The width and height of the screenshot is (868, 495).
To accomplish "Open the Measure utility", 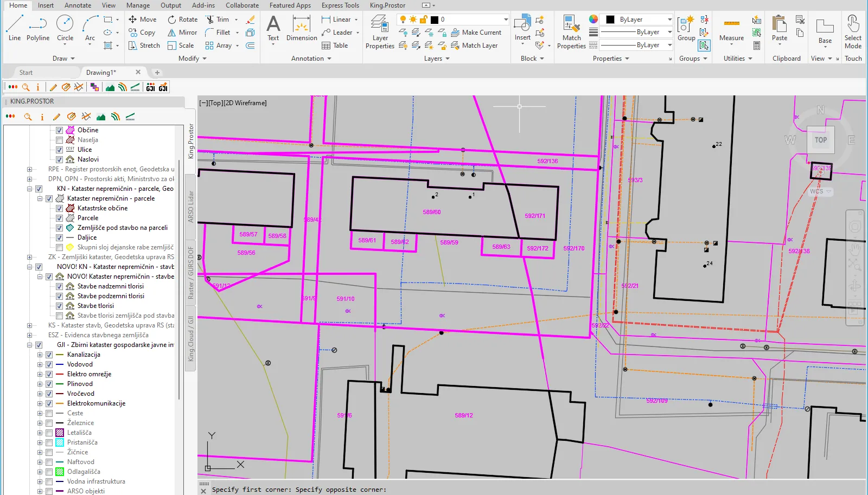I will (731, 28).
